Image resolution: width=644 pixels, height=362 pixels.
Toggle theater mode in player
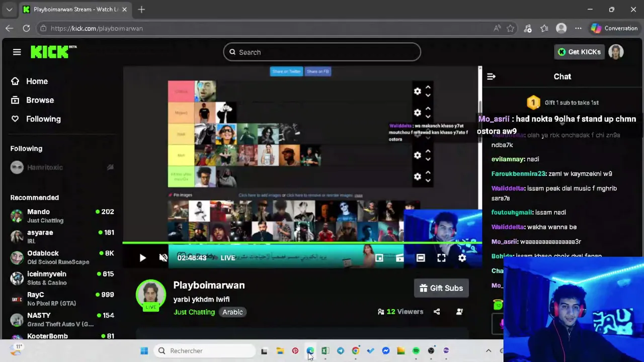(x=421, y=258)
